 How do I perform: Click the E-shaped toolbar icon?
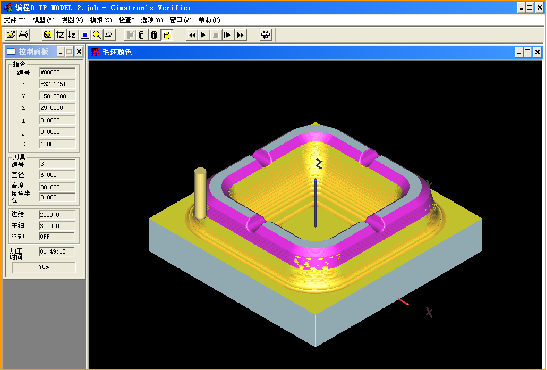pos(142,35)
